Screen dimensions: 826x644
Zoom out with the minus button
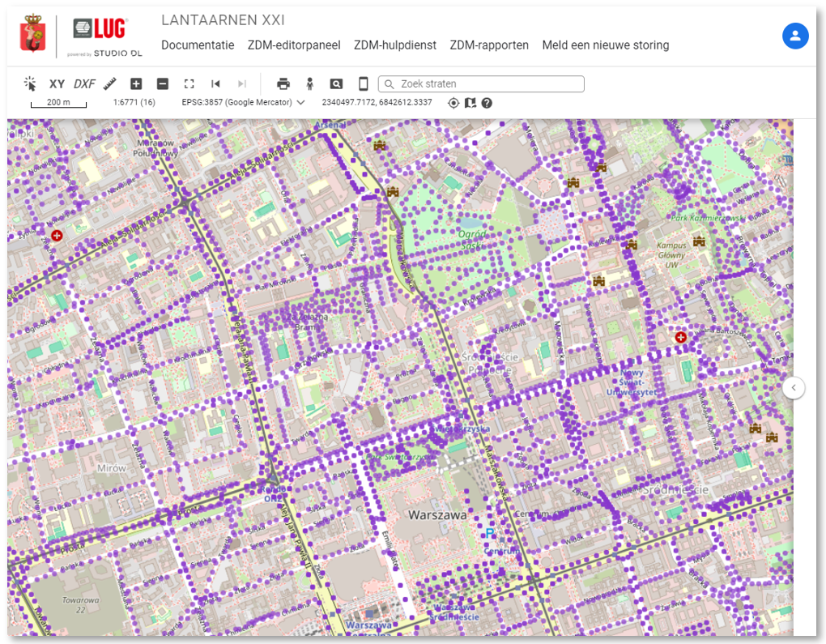163,83
